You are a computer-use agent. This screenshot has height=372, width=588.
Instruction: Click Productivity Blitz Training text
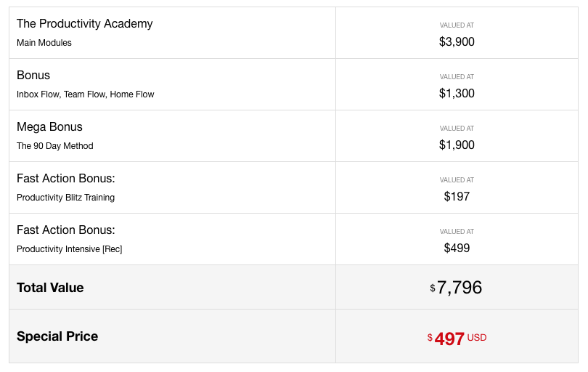[x=65, y=198]
